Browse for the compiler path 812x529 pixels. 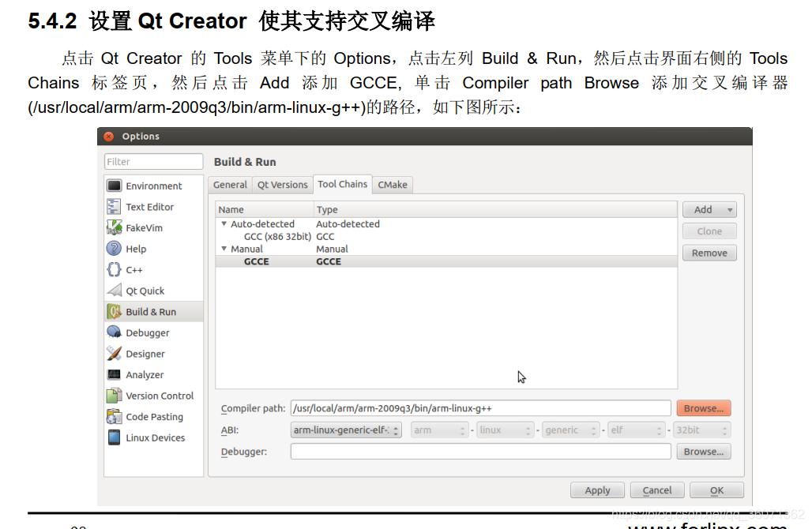(704, 408)
